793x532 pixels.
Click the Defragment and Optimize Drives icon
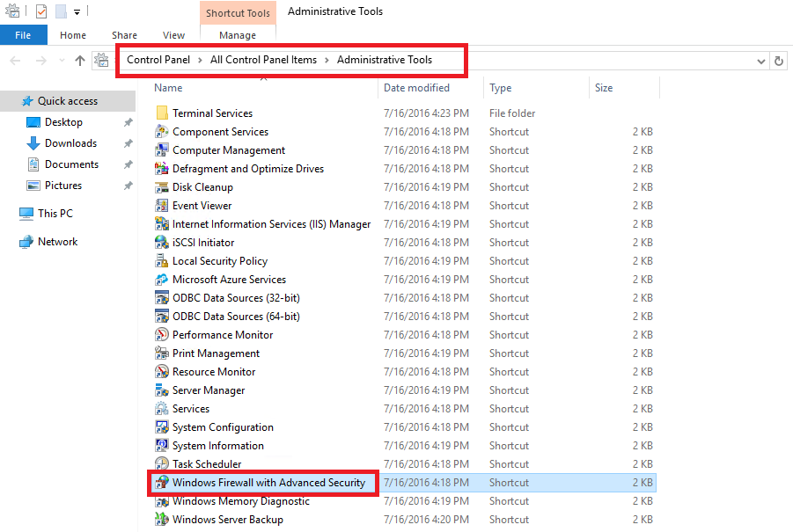(x=162, y=168)
